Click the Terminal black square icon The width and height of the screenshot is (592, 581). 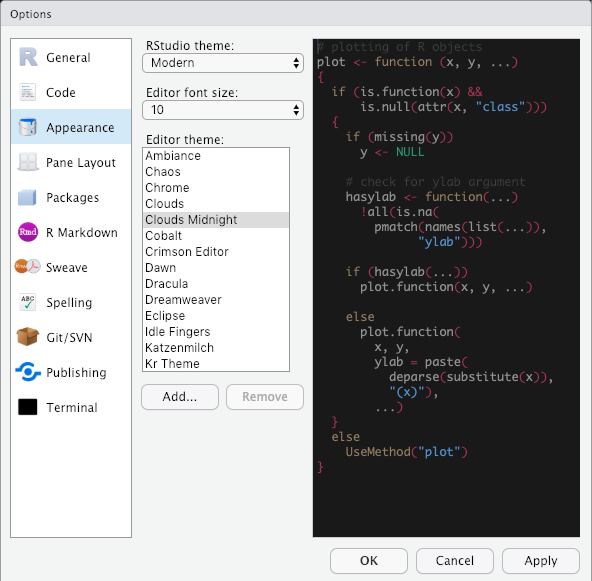tap(28, 407)
